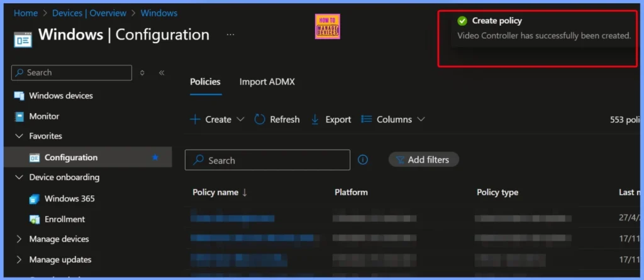This screenshot has height=280, width=644.
Task: Open Windows 365 in sidebar
Action: [69, 199]
